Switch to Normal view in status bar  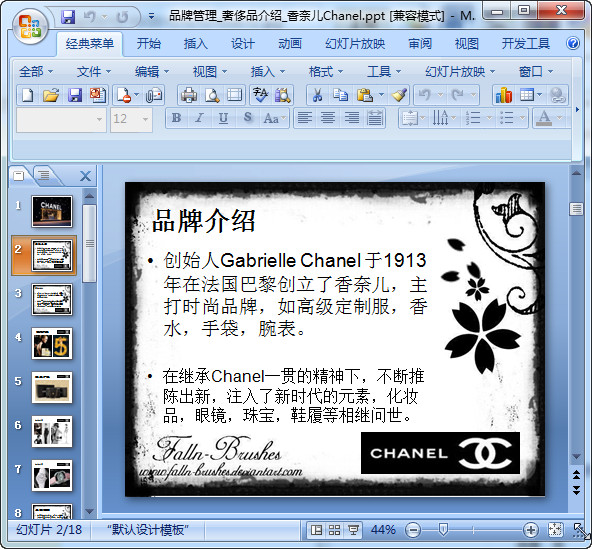[x=316, y=530]
